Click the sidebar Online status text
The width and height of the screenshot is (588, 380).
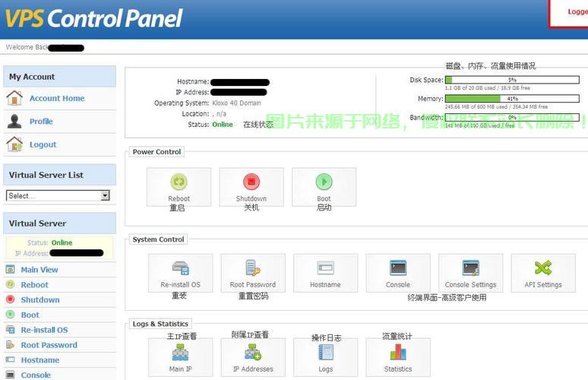click(x=62, y=242)
